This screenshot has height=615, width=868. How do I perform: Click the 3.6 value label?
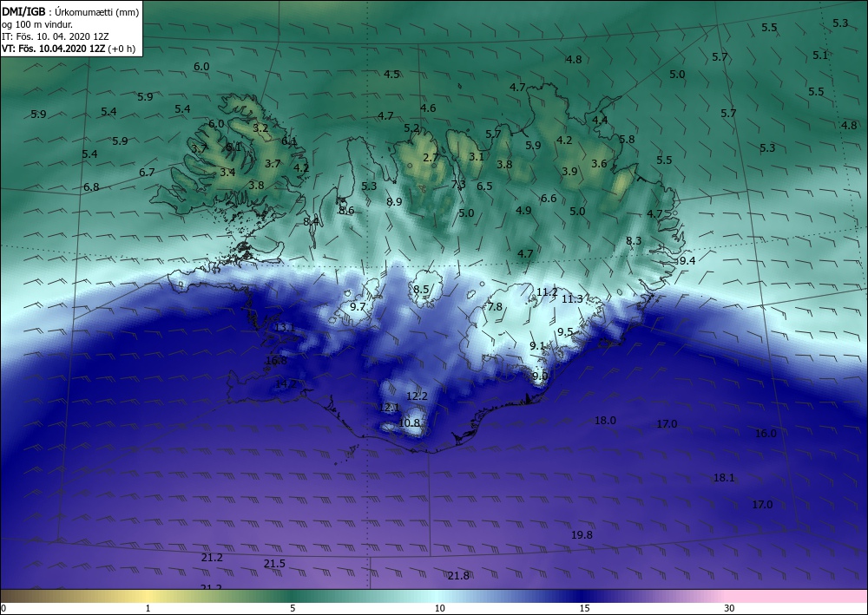pyautogui.click(x=599, y=164)
